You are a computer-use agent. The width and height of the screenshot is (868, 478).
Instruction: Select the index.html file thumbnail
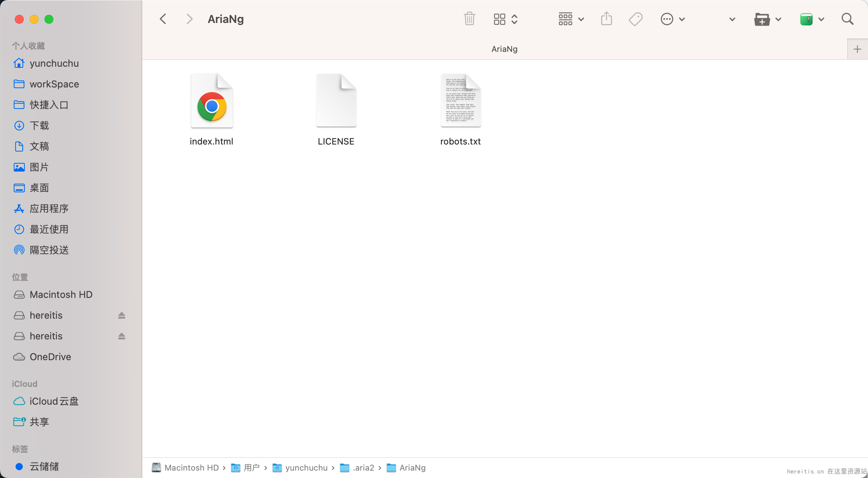(x=212, y=101)
